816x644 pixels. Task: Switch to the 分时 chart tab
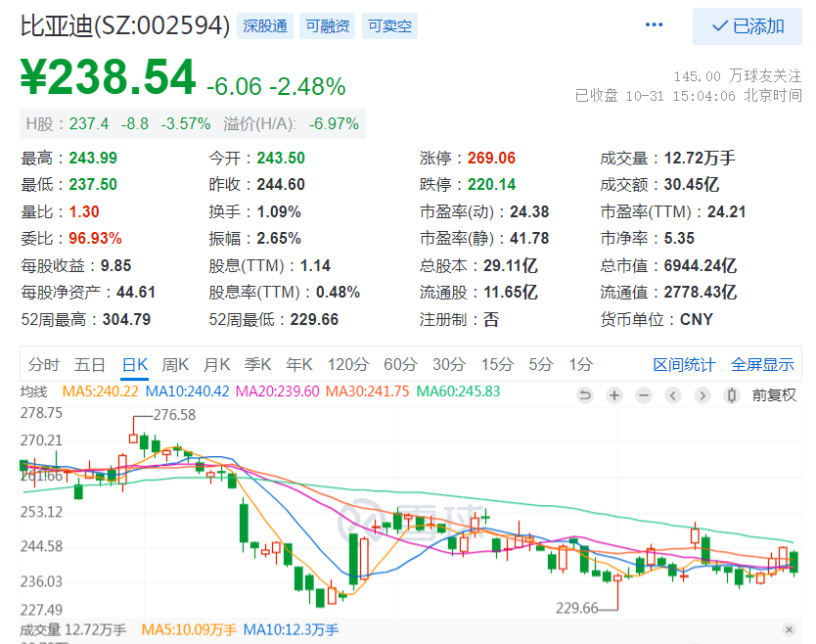[x=44, y=364]
